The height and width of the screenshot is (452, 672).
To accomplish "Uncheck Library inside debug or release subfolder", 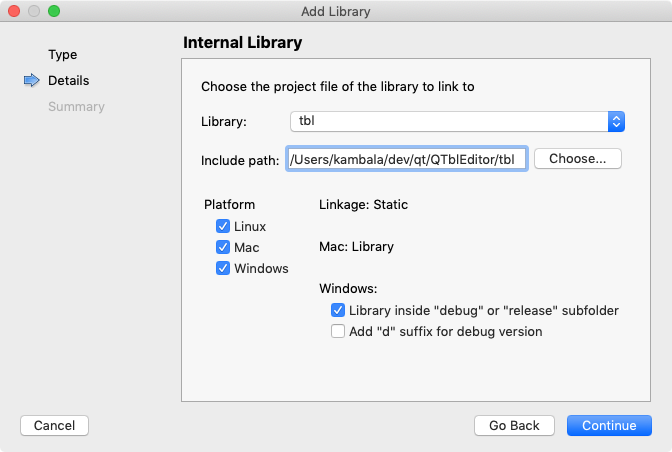I will [x=338, y=311].
